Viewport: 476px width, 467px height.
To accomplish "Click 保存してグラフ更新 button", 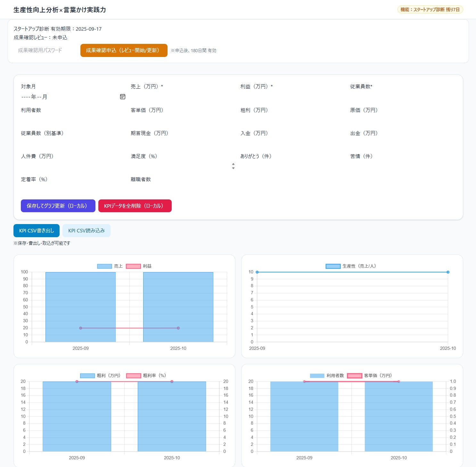I will click(58, 206).
